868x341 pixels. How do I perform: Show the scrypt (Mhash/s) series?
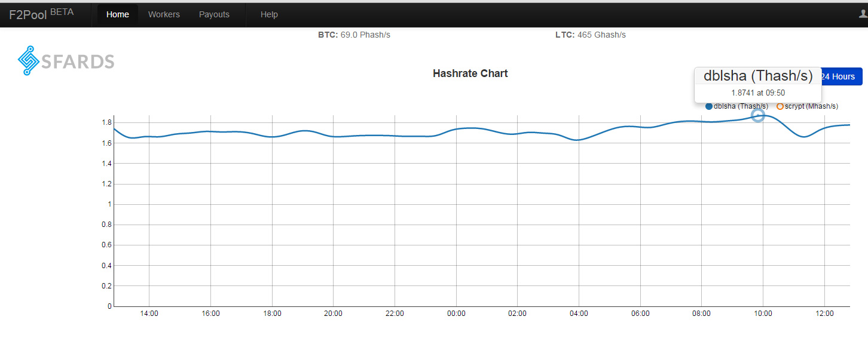coord(811,106)
